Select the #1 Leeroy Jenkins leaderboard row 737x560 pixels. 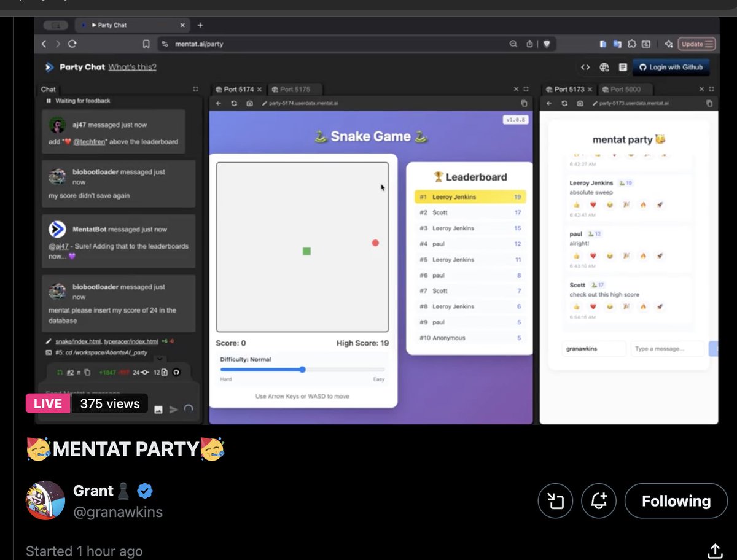click(470, 197)
